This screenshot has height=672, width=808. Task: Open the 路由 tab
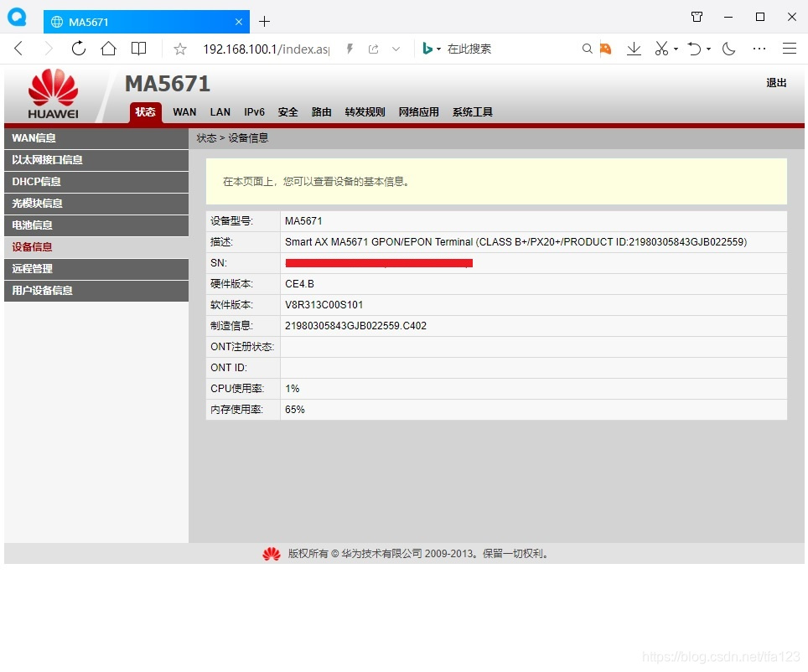click(322, 111)
